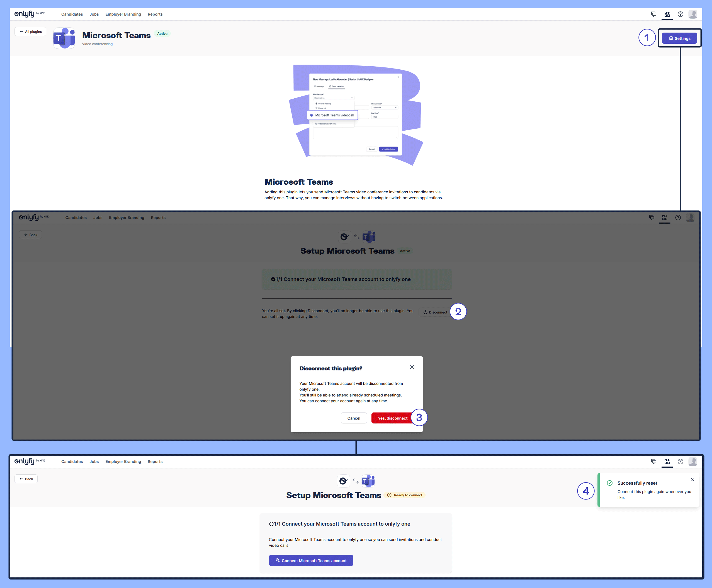Toggle the unchecked 1/1 Connect step circle
Image resolution: width=712 pixels, height=588 pixels.
[x=271, y=524]
